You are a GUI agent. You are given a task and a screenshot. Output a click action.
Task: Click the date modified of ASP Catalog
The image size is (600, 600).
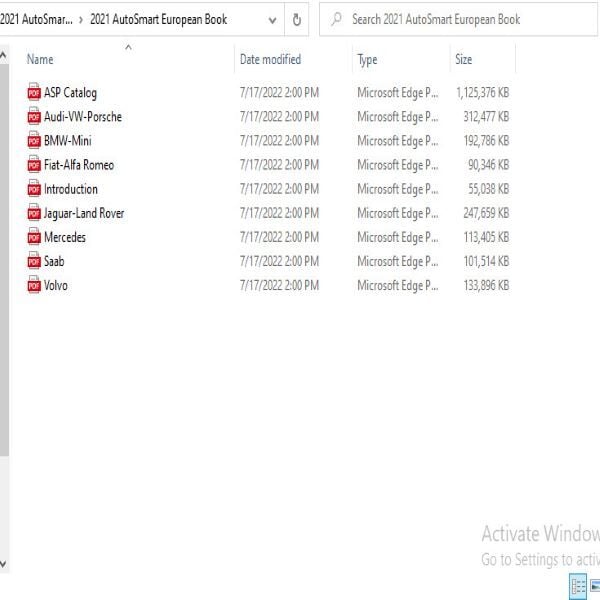click(x=279, y=92)
